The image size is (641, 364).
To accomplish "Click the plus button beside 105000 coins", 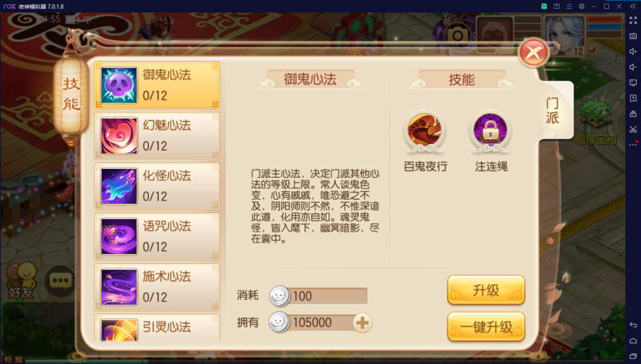I will pos(362,323).
